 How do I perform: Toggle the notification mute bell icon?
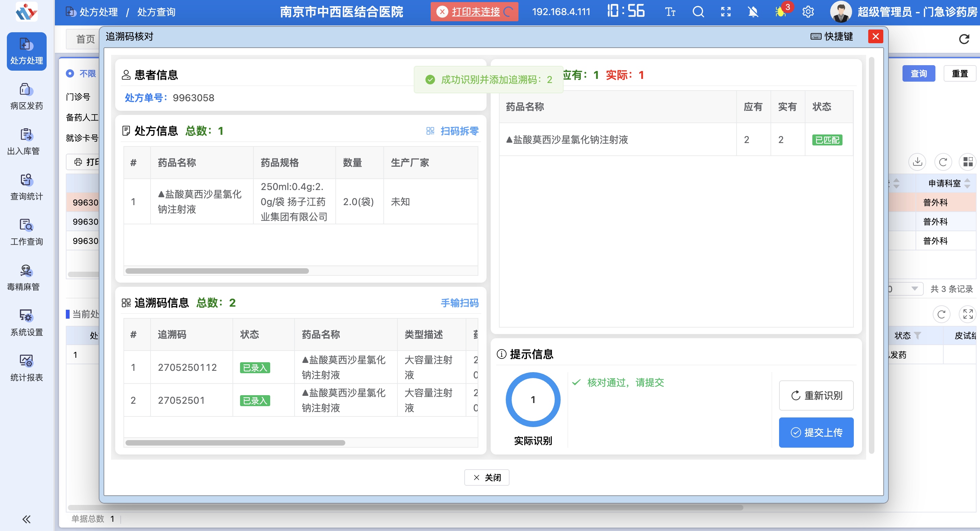click(753, 12)
